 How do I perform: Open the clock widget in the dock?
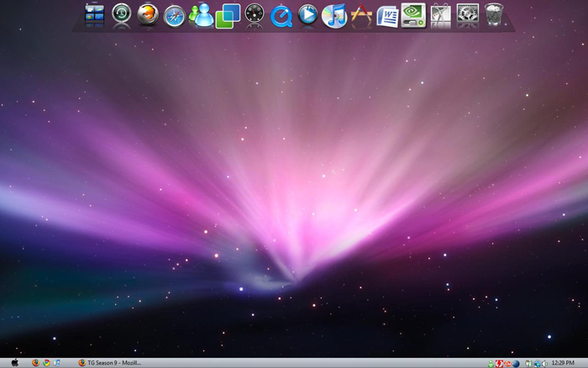click(255, 14)
